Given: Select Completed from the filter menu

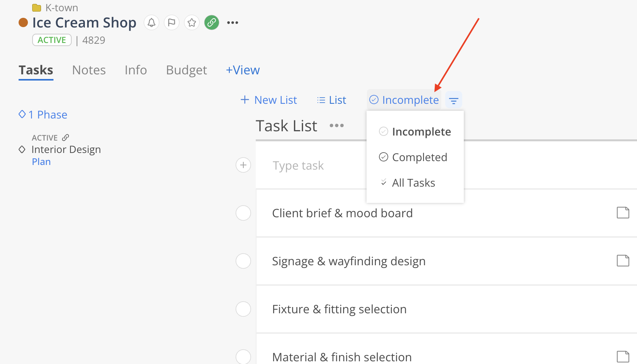Looking at the screenshot, I should [419, 157].
